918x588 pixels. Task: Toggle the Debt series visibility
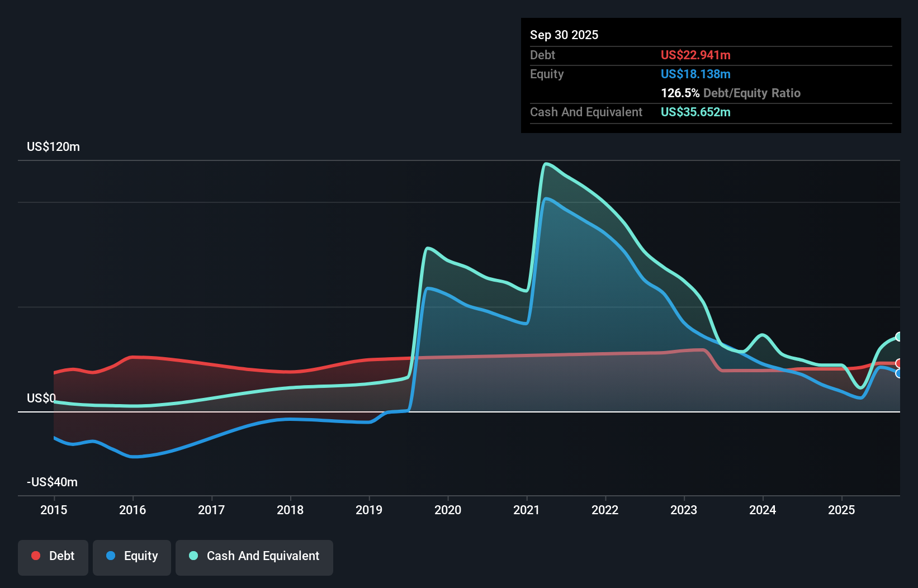coord(53,556)
